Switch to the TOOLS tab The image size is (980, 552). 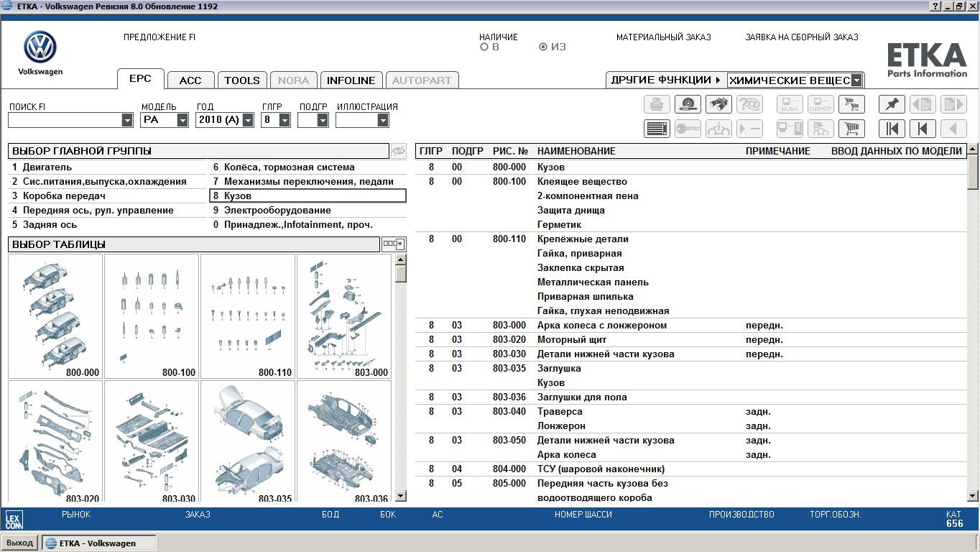point(242,80)
